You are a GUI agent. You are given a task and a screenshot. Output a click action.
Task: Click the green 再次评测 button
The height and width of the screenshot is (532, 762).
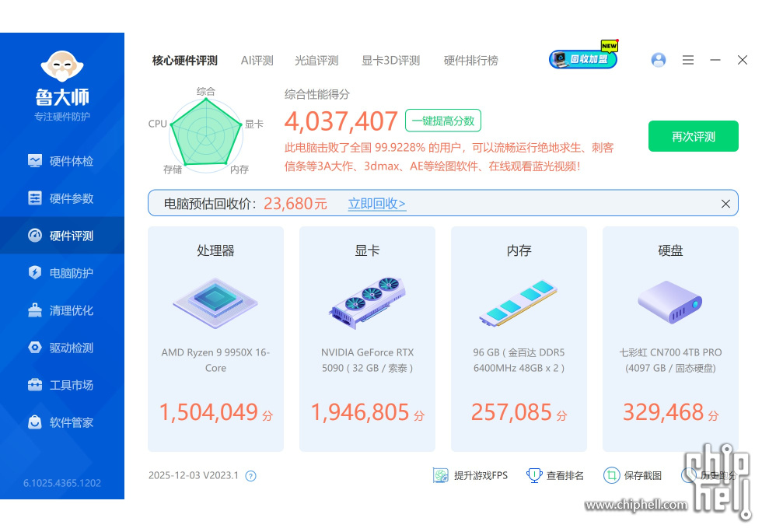(x=694, y=136)
